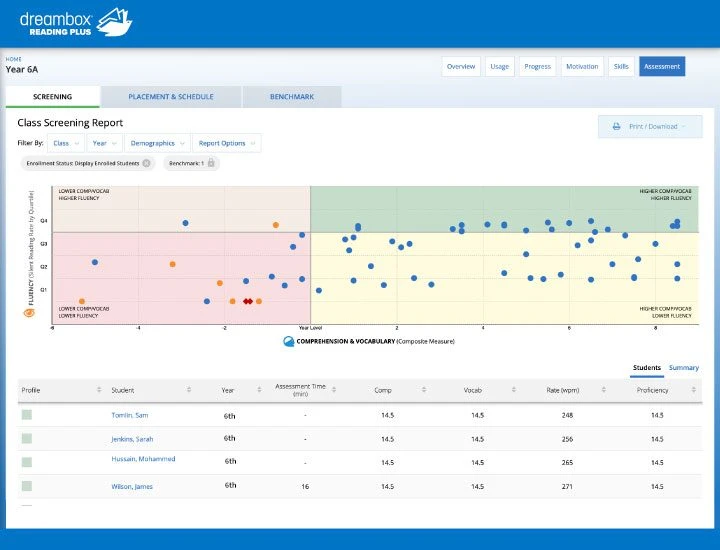
Task: Click the DreamBox Reading Plus logo
Action: [x=76, y=22]
